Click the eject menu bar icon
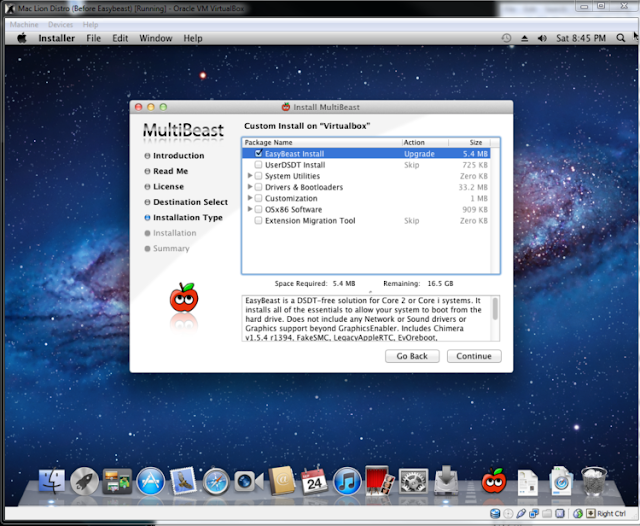This screenshot has height=526, width=640. click(x=524, y=38)
